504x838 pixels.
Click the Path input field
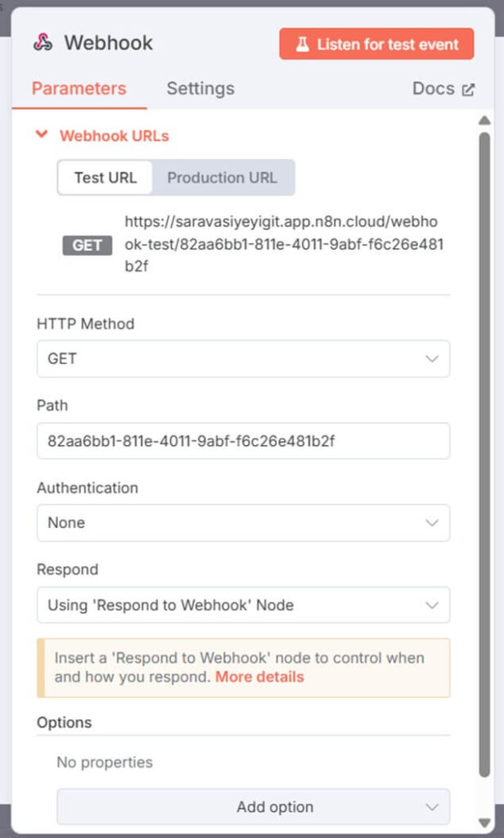tap(243, 440)
